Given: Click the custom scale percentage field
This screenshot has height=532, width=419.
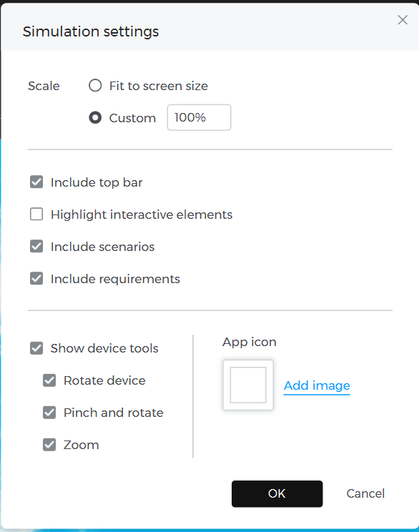Looking at the screenshot, I should (x=199, y=117).
